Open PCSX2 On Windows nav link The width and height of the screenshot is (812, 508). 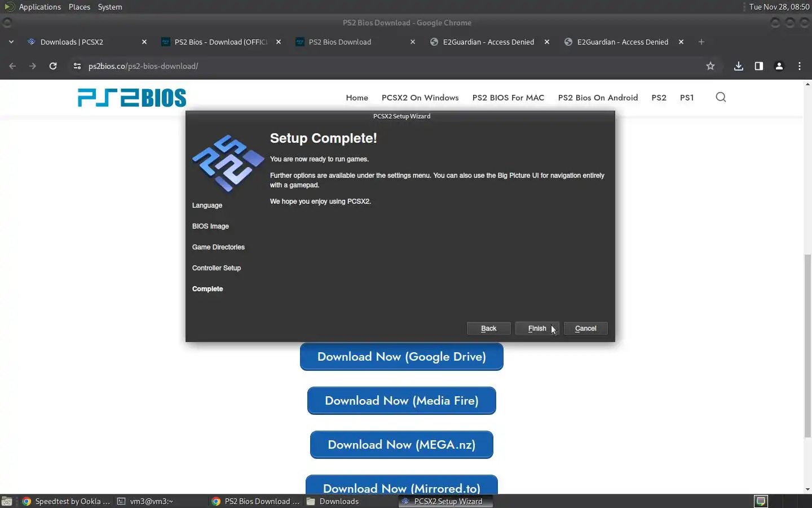(x=420, y=98)
